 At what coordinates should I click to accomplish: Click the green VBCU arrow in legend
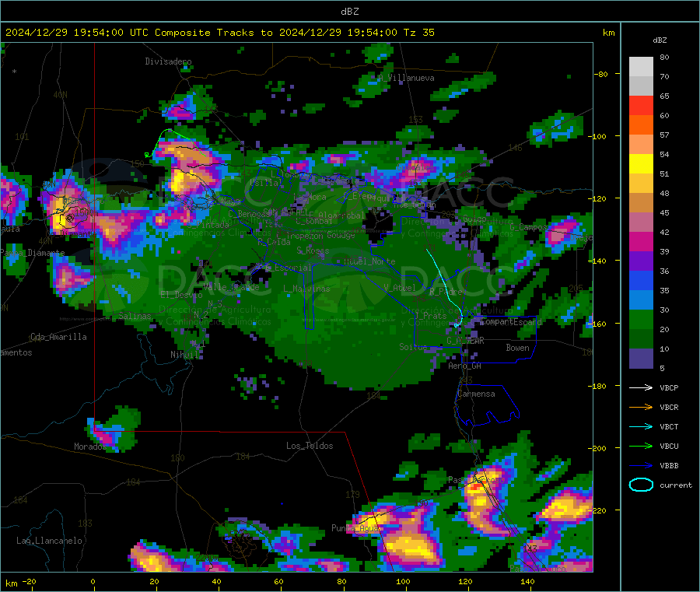pyautogui.click(x=641, y=446)
